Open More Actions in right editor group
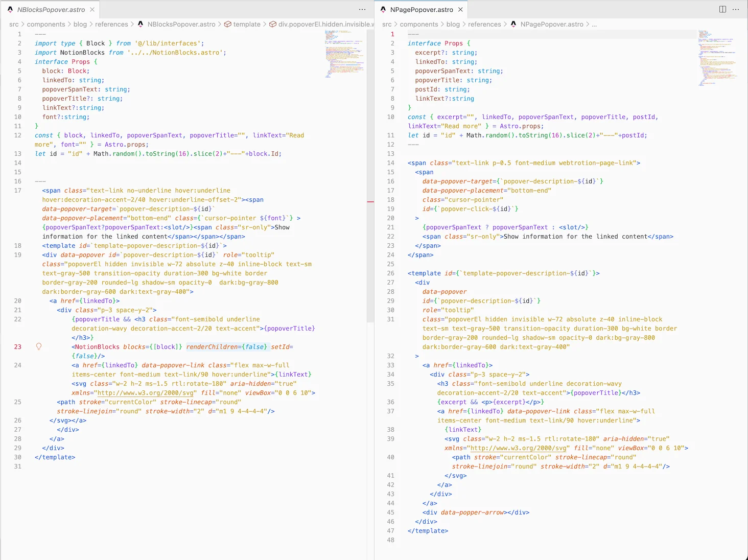 tap(736, 9)
